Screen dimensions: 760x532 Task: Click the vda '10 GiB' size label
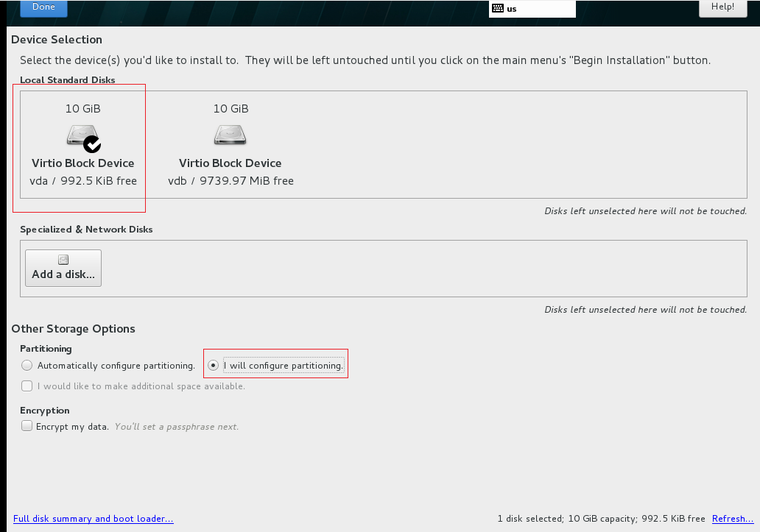(x=83, y=108)
